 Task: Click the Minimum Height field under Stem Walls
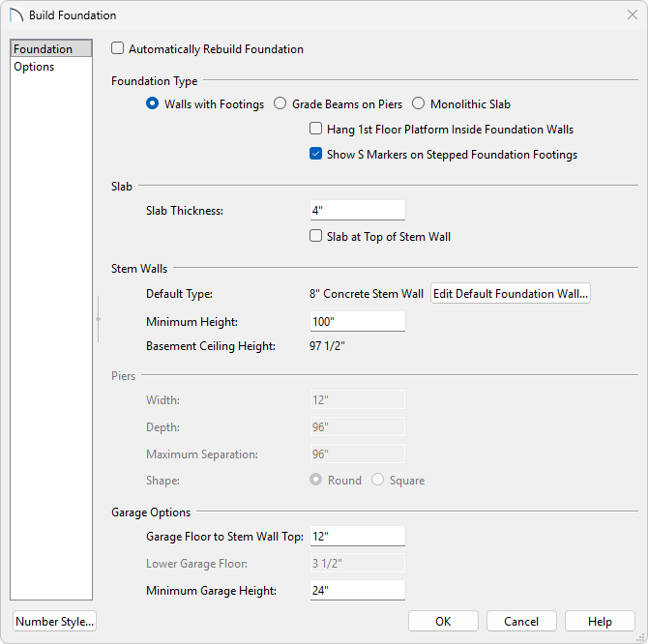tap(358, 321)
